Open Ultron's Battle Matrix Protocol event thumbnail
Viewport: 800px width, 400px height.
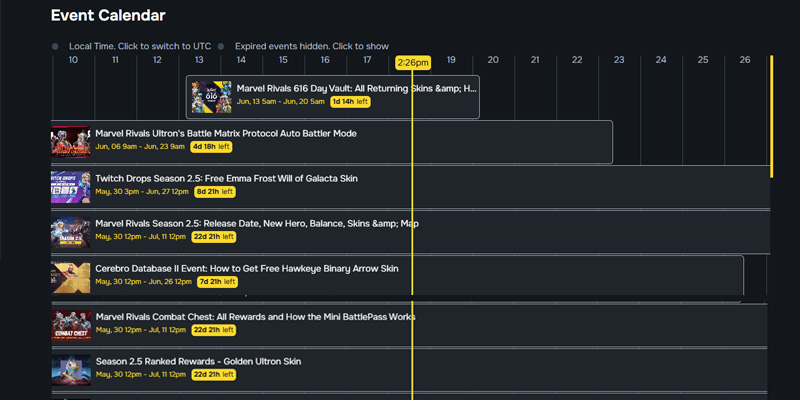(71, 142)
